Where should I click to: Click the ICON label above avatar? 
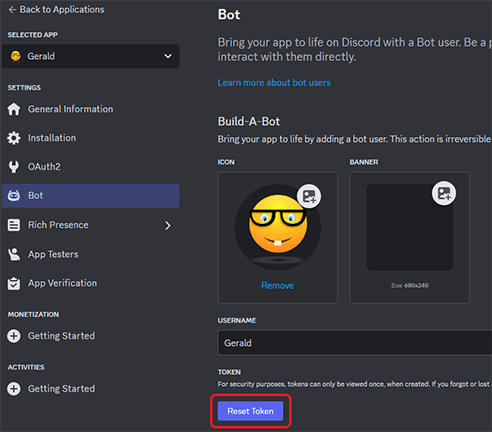tap(226, 162)
